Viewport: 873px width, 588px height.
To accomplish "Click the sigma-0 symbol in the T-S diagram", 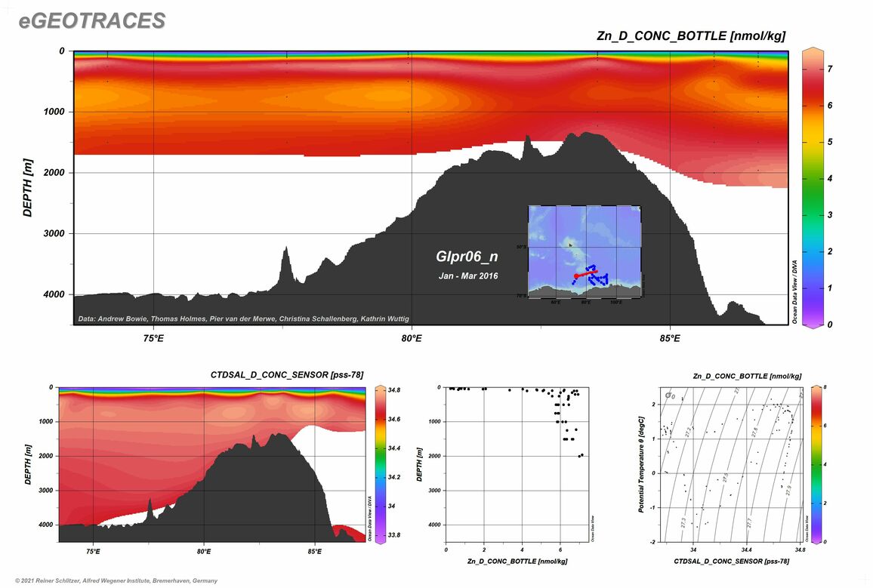I will coord(669,395).
